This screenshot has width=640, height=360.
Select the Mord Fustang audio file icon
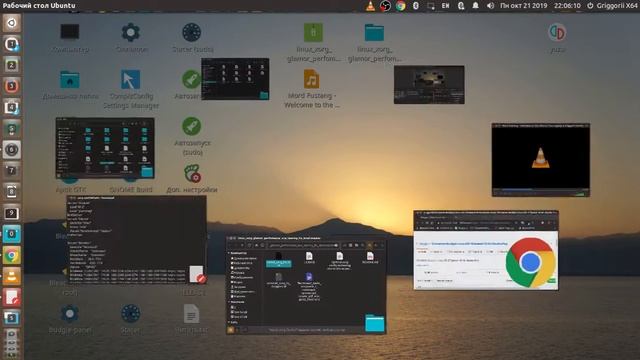pyautogui.click(x=311, y=89)
